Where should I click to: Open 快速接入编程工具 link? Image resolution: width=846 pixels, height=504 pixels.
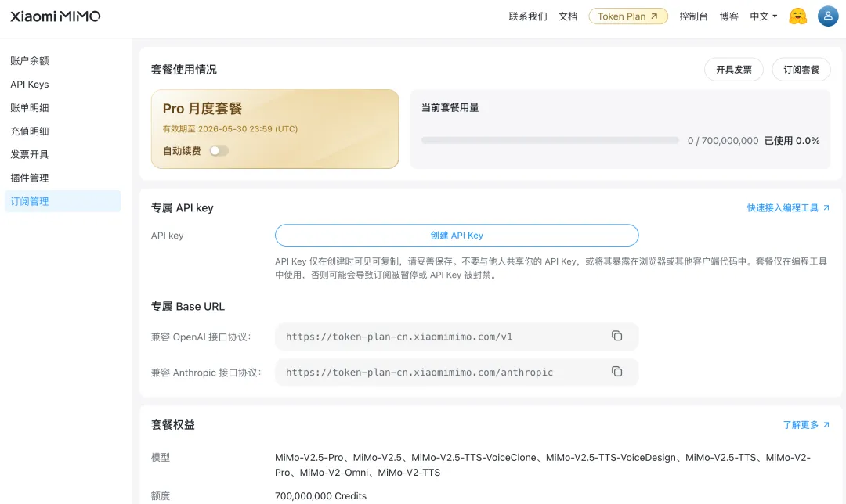click(787, 207)
